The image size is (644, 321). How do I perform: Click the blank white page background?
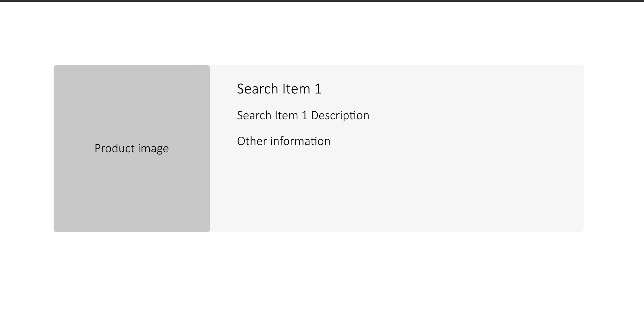pyautogui.click(x=322, y=275)
